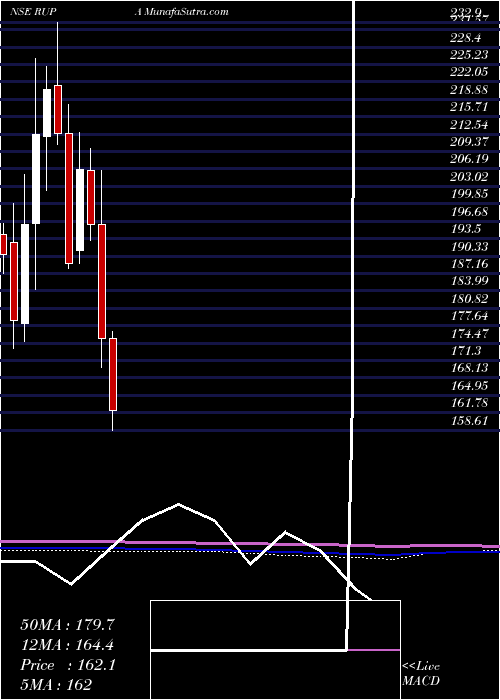
Task: Select the 206.19 price level label
Action: 470,159
